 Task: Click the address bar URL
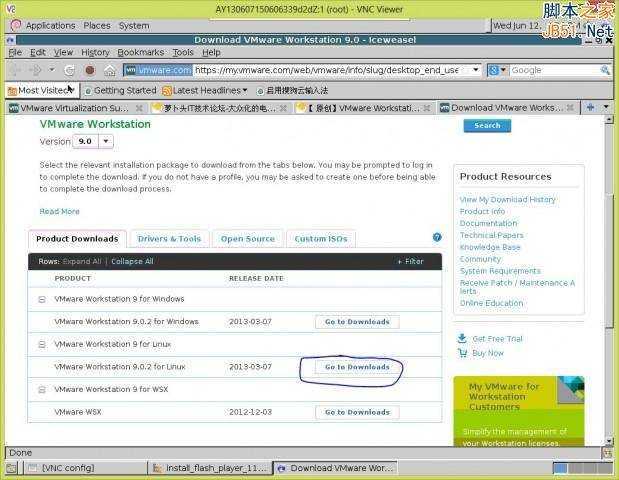coord(326,70)
